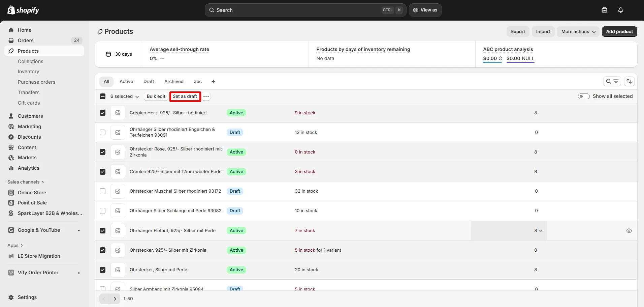Preview Ohrhänger Elefant using the eye icon
This screenshot has width=644, height=307.
tap(629, 230)
